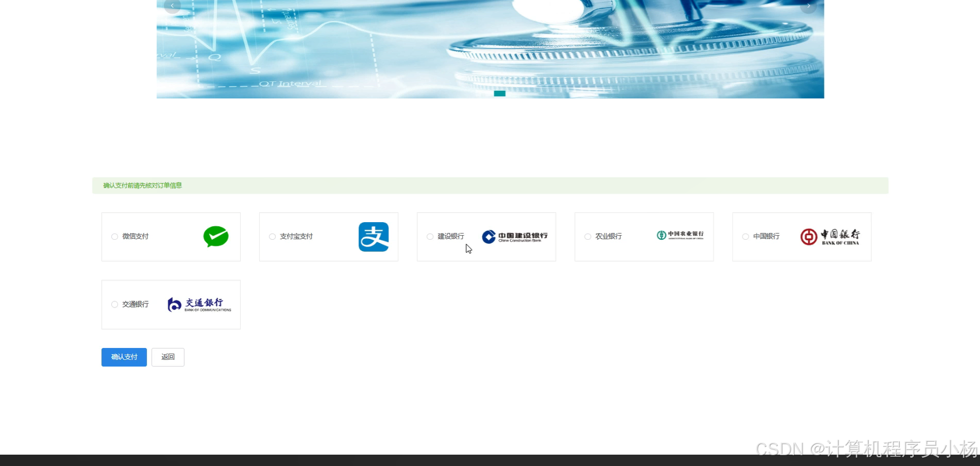980x466 pixels.
Task: Click the 确认支付前请先核对订单信息 notice text
Action: pyautogui.click(x=143, y=185)
